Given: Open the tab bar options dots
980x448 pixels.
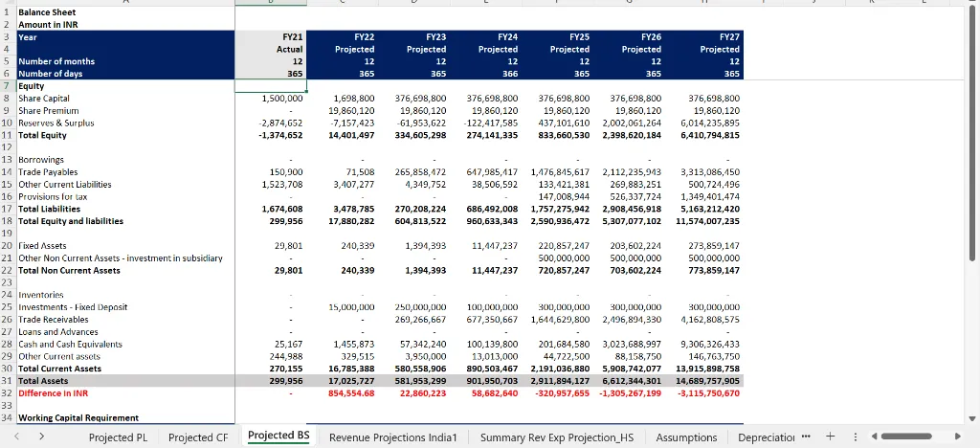Looking at the screenshot, I should coord(855,437).
